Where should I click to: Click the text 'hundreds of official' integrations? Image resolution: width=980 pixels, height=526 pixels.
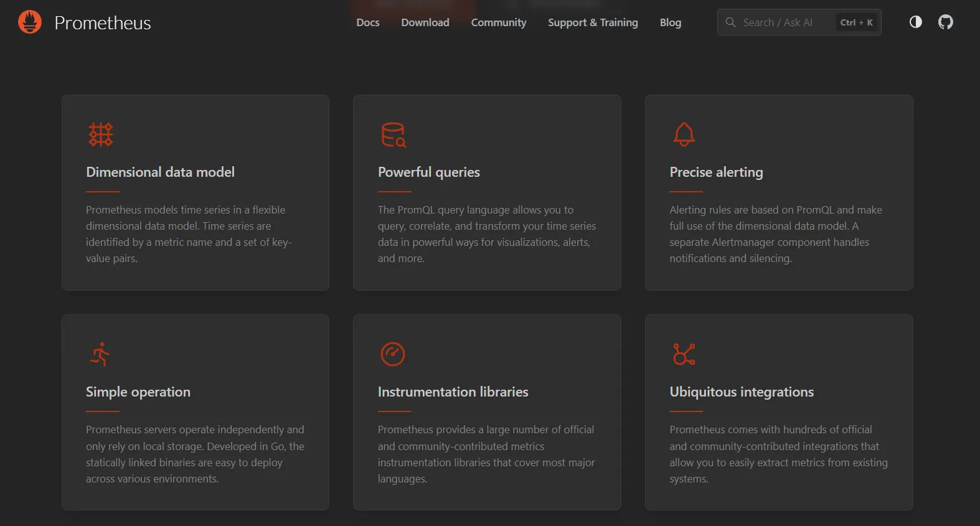pos(778,454)
